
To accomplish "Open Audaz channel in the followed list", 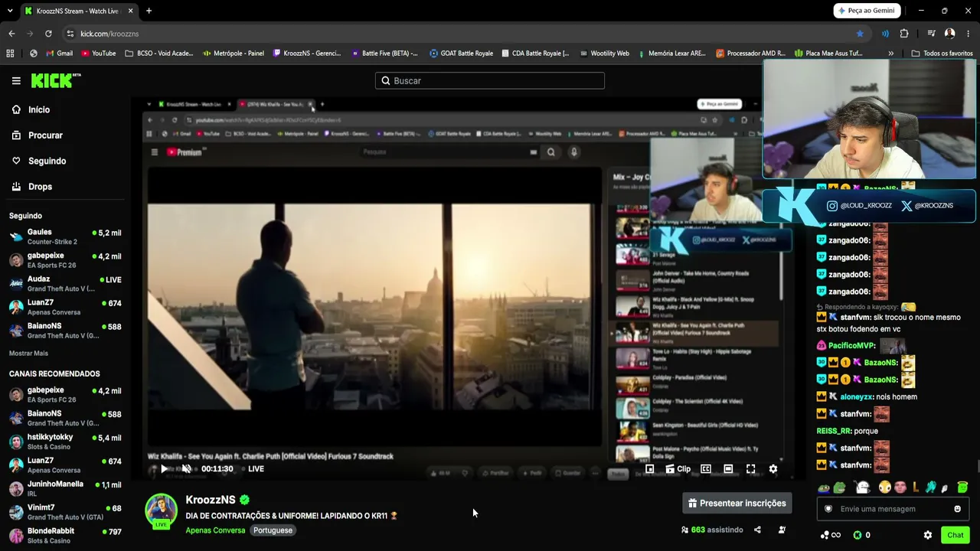I will [x=65, y=284].
